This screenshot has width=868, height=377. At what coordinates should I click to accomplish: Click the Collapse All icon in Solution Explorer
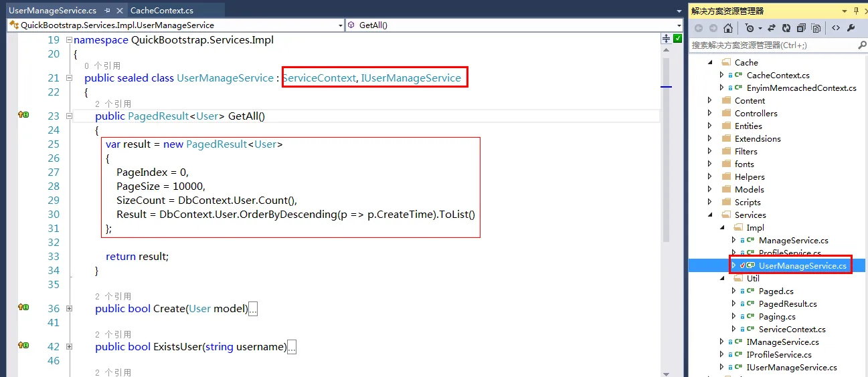pos(801,28)
